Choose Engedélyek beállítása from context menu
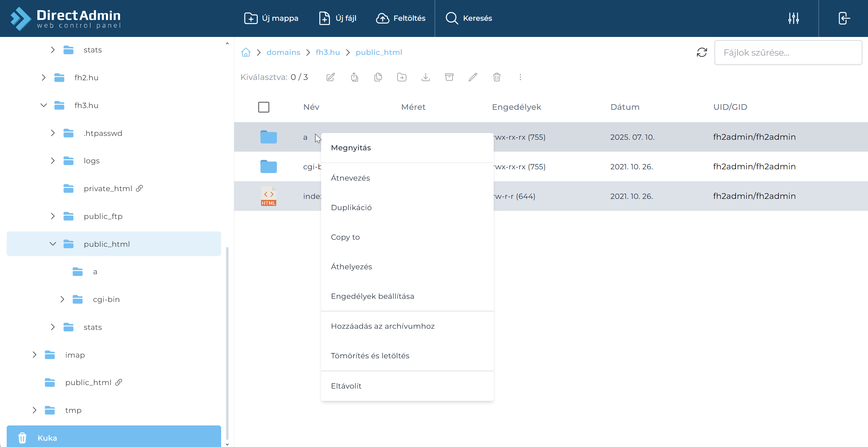 [407, 296]
